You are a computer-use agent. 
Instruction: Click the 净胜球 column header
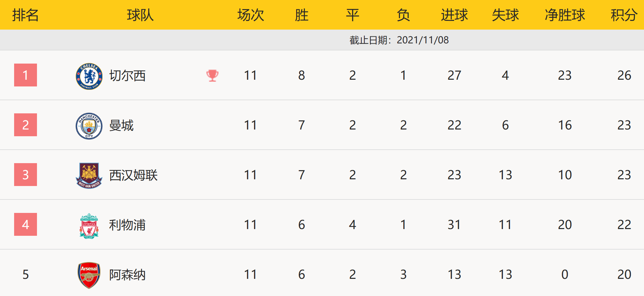coord(565,15)
